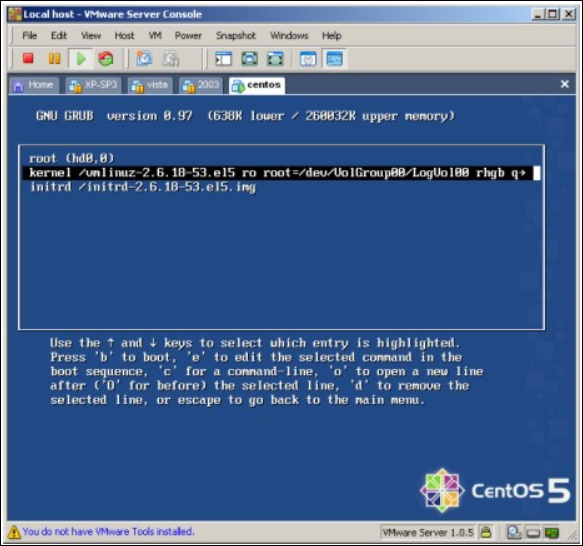Open the VM menu
The height and width of the screenshot is (546, 583).
155,36
